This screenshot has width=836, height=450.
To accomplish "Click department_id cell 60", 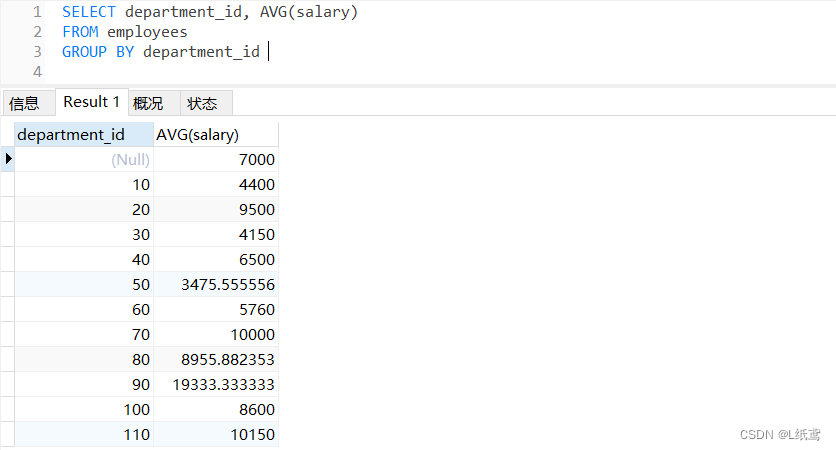I will tap(84, 310).
